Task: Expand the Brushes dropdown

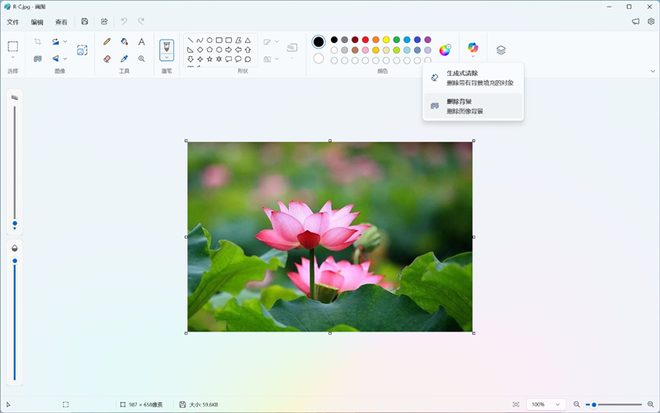Action: (166, 60)
